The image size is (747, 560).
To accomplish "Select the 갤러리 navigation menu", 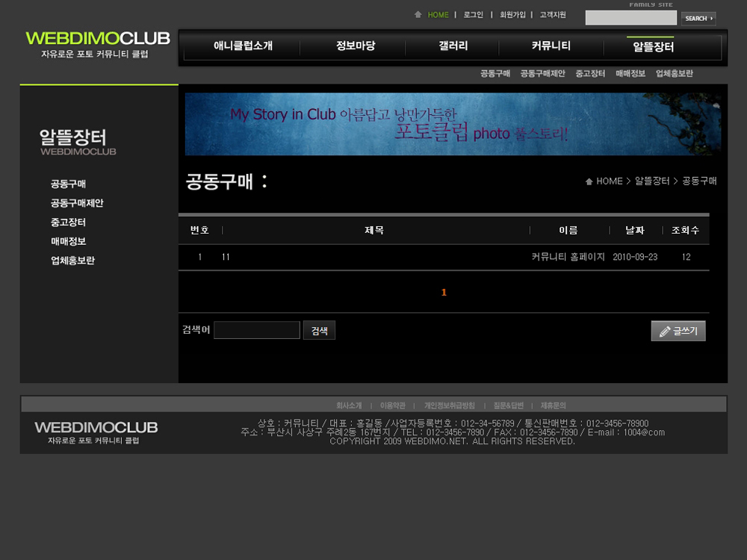I will (453, 46).
